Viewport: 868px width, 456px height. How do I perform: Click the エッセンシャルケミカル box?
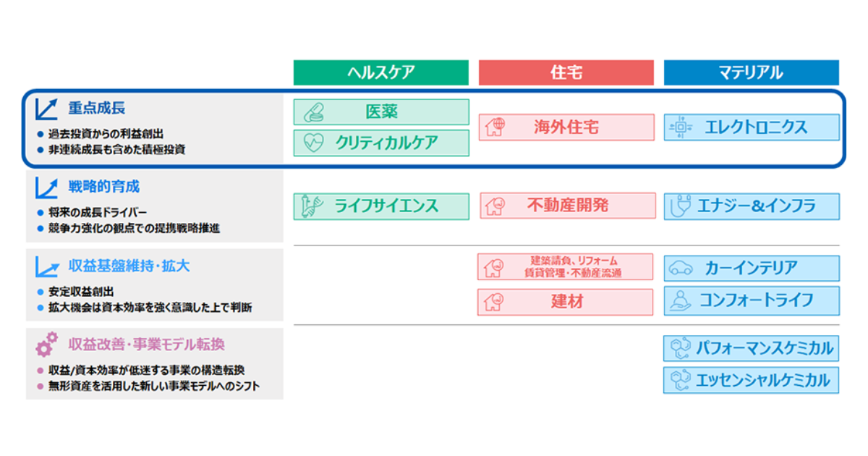click(x=752, y=380)
